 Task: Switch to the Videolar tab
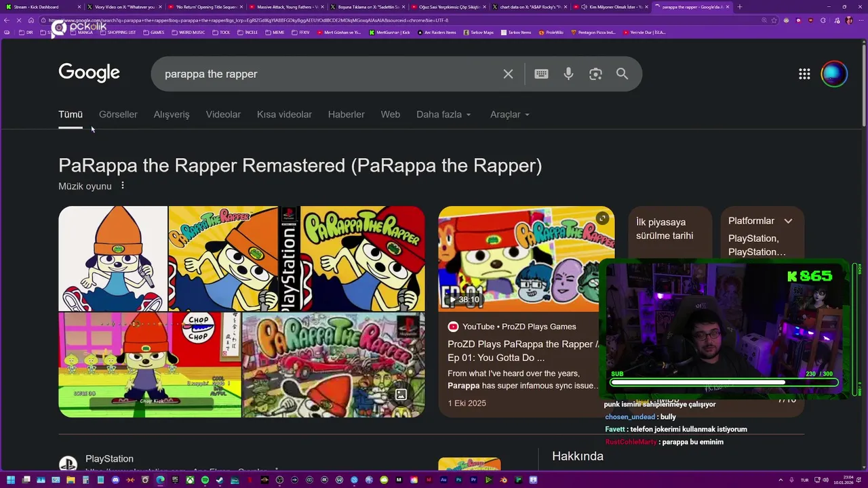point(223,115)
